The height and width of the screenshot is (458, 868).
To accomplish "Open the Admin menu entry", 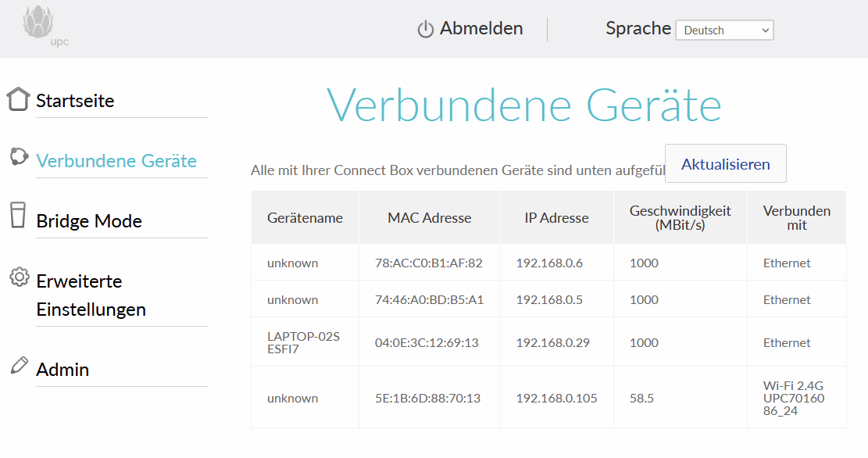I will 63,370.
